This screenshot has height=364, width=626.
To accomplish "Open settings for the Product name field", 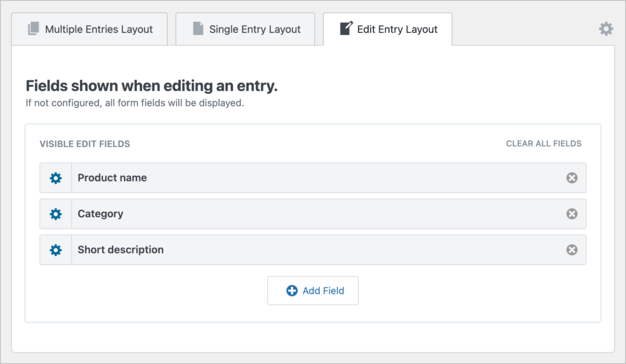I will click(56, 178).
